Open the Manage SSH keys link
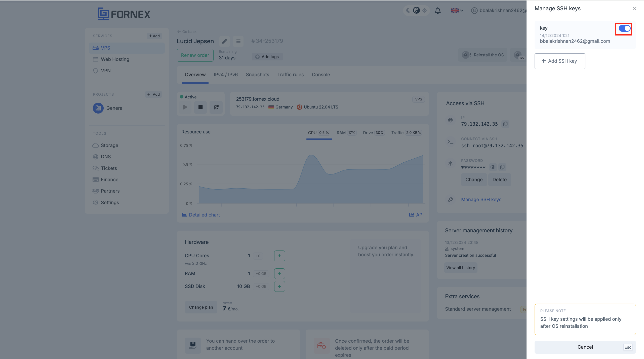This screenshot has width=644, height=359. click(x=481, y=199)
